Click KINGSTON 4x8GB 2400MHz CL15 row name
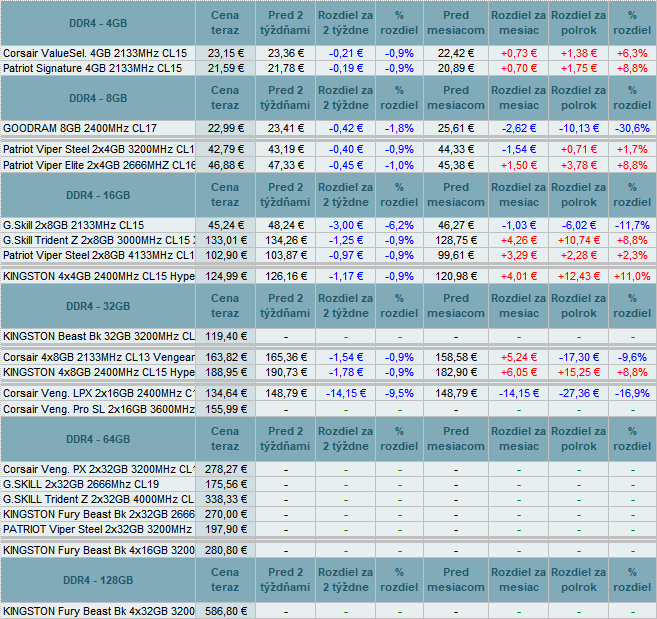The width and height of the screenshot is (657, 619). pyautogui.click(x=98, y=372)
